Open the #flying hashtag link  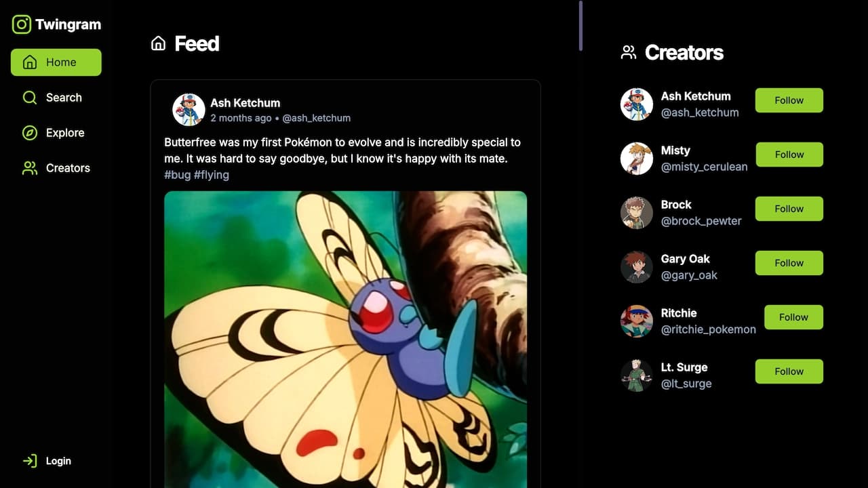point(212,175)
